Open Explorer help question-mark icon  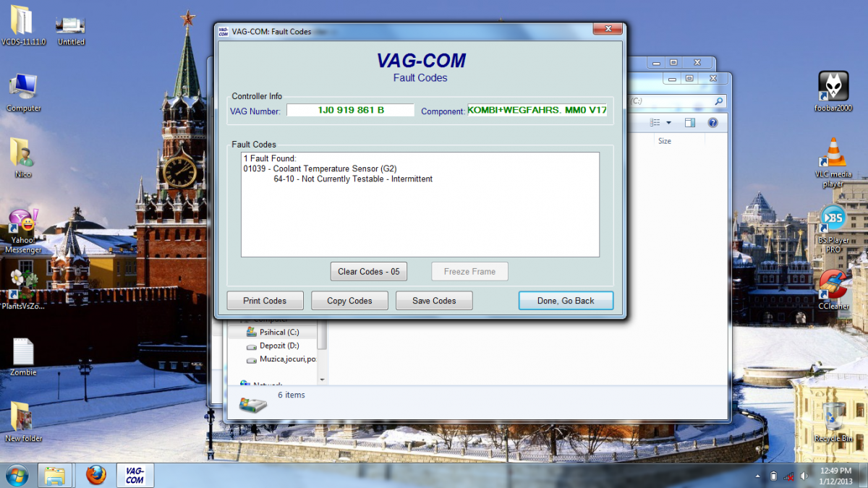tap(712, 123)
